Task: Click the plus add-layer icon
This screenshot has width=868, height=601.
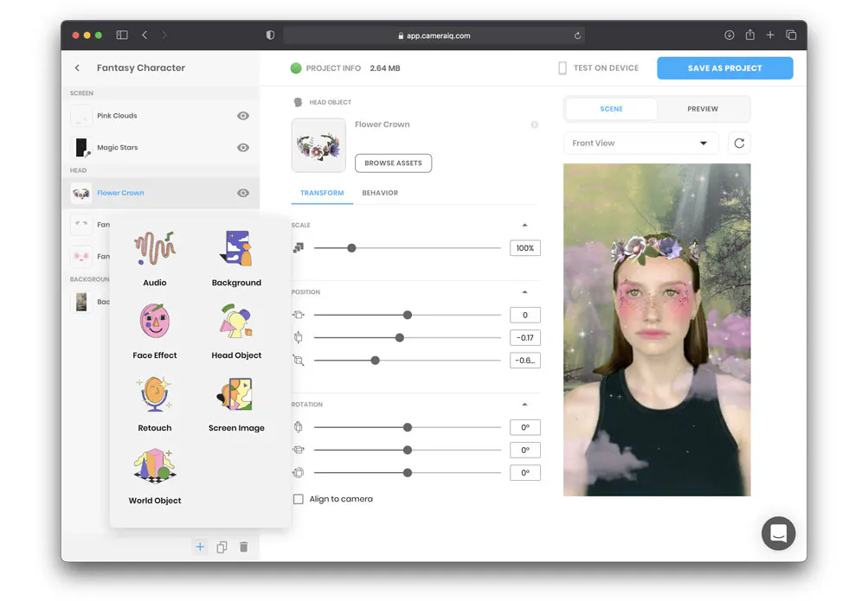Action: (x=200, y=547)
